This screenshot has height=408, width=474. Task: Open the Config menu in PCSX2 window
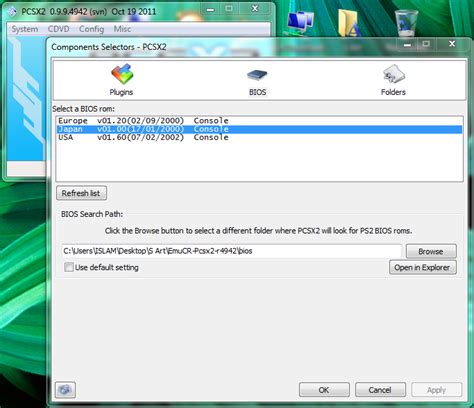91,29
